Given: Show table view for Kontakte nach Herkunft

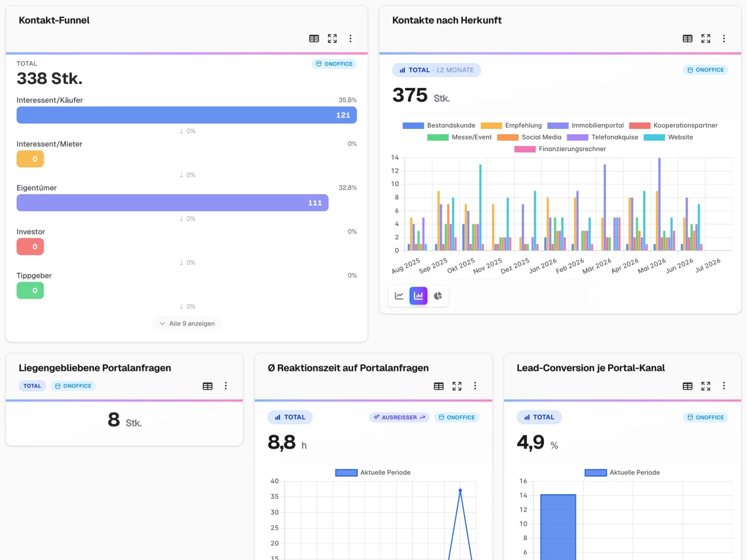Looking at the screenshot, I should pos(687,38).
